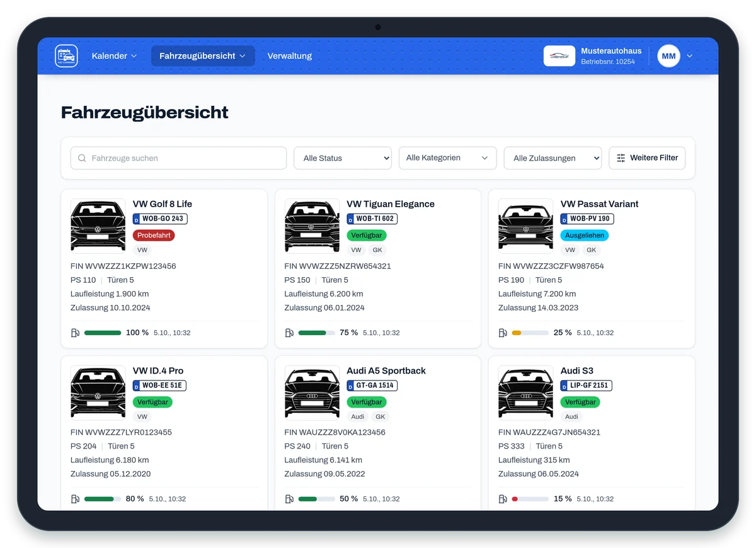This screenshot has height=548, width=756.
Task: Open the VW ID.4 Pro title
Action: pyautogui.click(x=158, y=371)
